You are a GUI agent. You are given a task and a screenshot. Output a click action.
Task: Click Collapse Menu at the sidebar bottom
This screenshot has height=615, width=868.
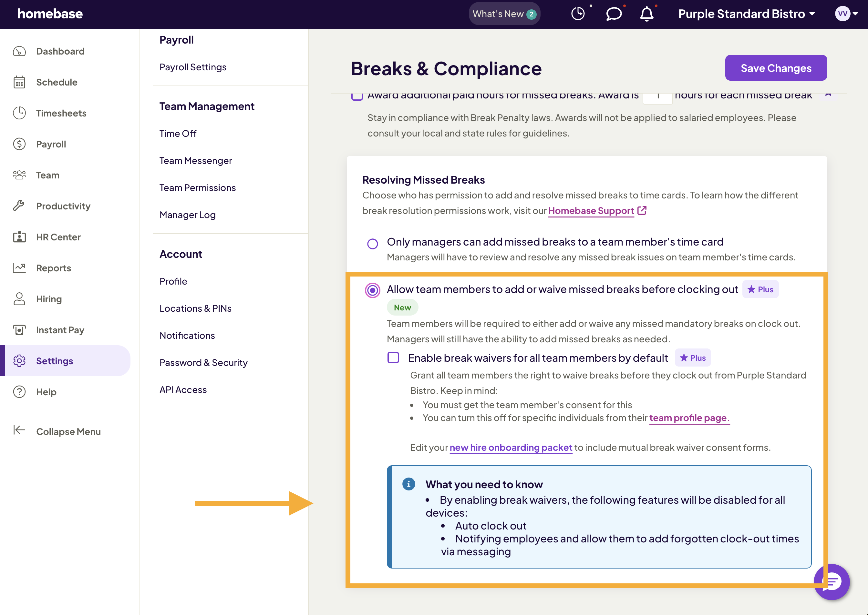68,431
